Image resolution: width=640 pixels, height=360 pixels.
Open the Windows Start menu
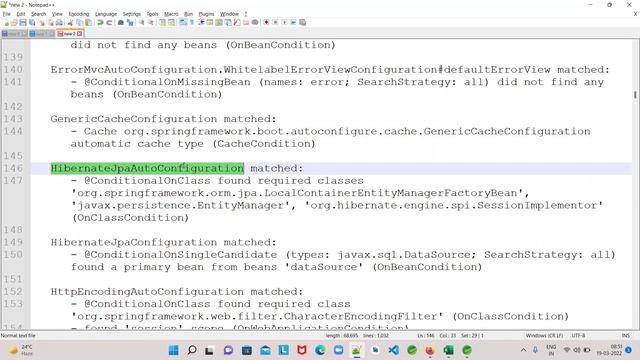[173, 350]
